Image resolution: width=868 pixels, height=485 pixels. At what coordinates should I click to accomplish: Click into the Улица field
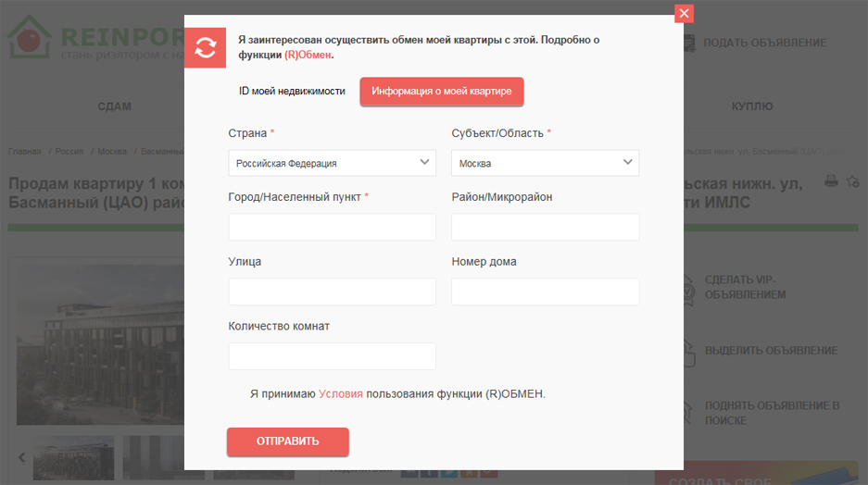pyautogui.click(x=332, y=292)
